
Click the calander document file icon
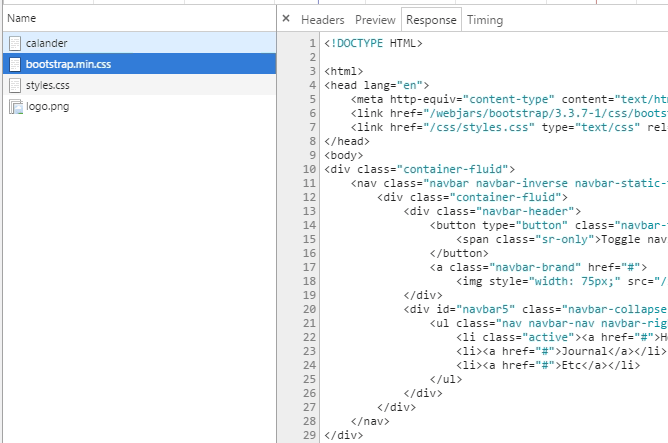coord(15,43)
